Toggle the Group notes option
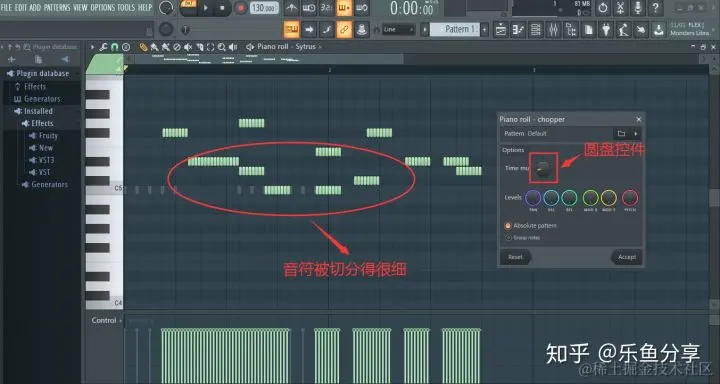 [523, 238]
